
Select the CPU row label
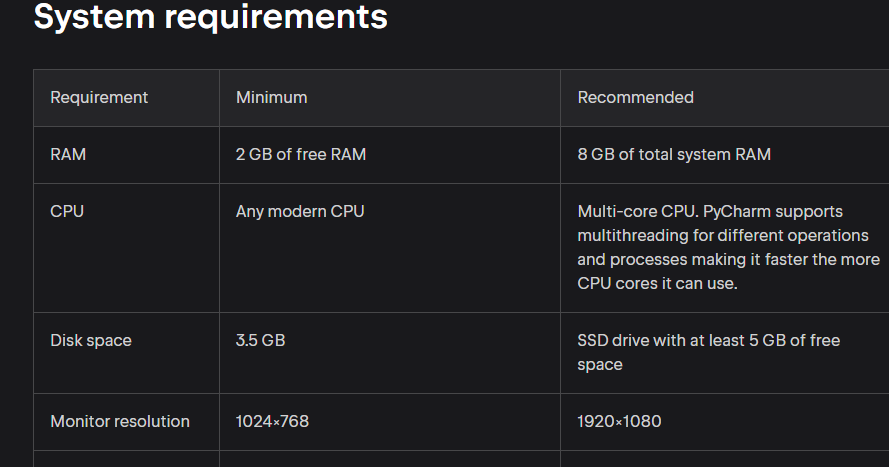(x=67, y=212)
